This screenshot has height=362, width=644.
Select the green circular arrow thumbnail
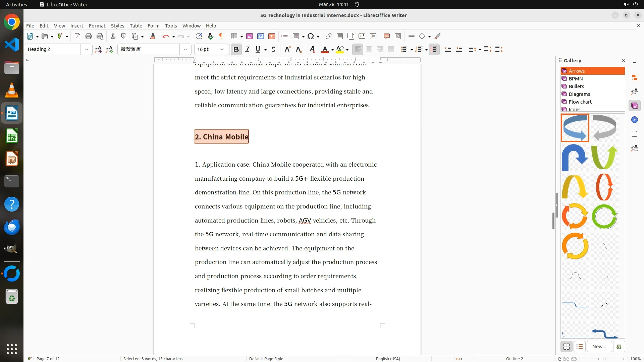(604, 217)
